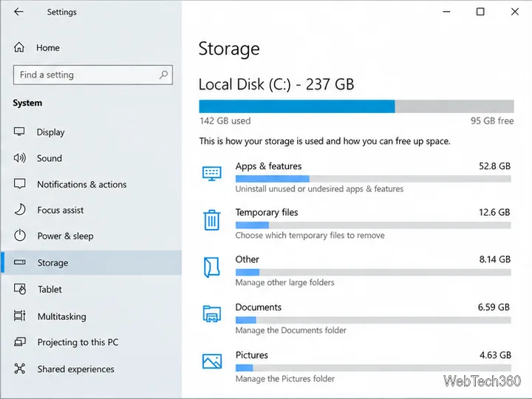Viewport: 532px width, 399px height.
Task: Click the Shared experiences icon
Action: [20, 369]
